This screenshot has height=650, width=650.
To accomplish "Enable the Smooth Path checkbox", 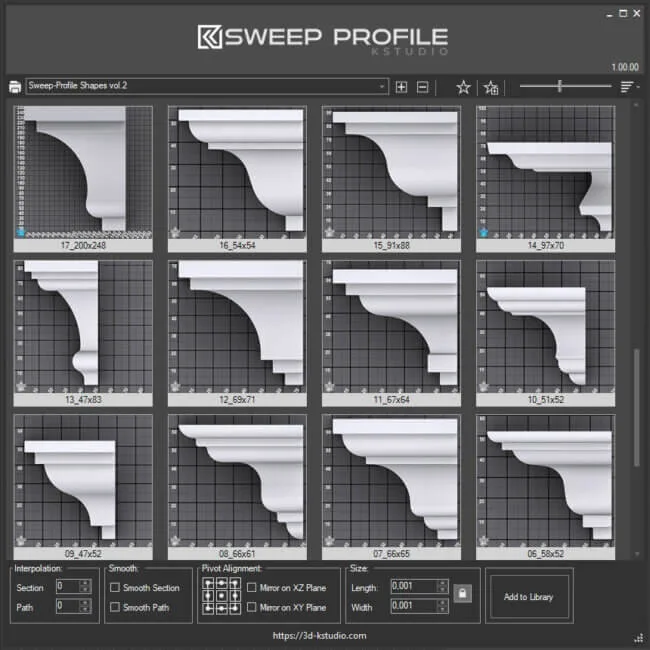I will (x=116, y=607).
